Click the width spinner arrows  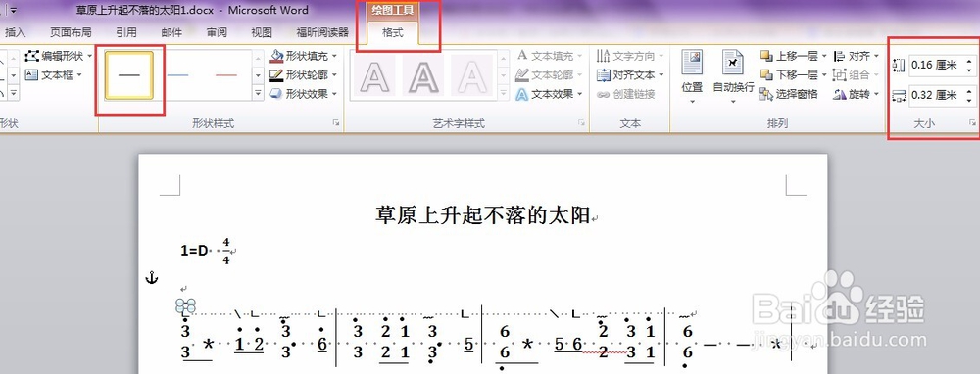[969, 95]
